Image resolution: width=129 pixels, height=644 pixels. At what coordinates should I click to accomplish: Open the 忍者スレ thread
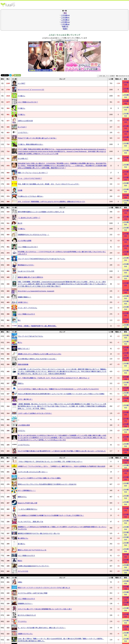coord(21,383)
